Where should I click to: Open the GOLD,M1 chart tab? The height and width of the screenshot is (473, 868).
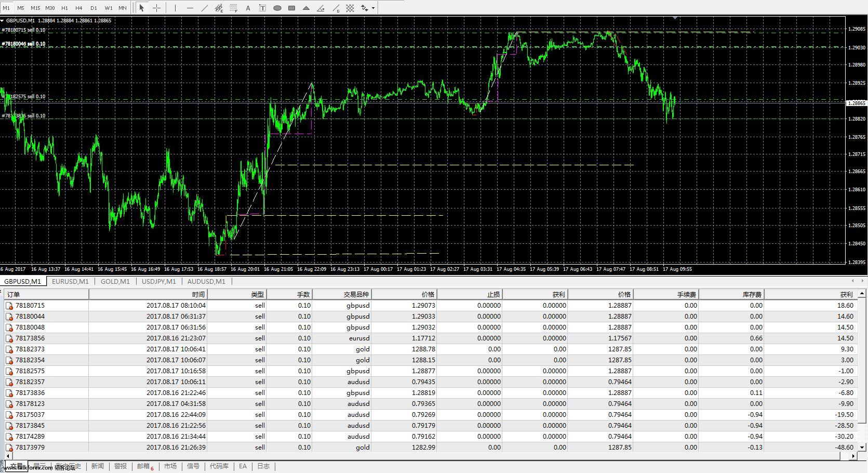coord(115,281)
